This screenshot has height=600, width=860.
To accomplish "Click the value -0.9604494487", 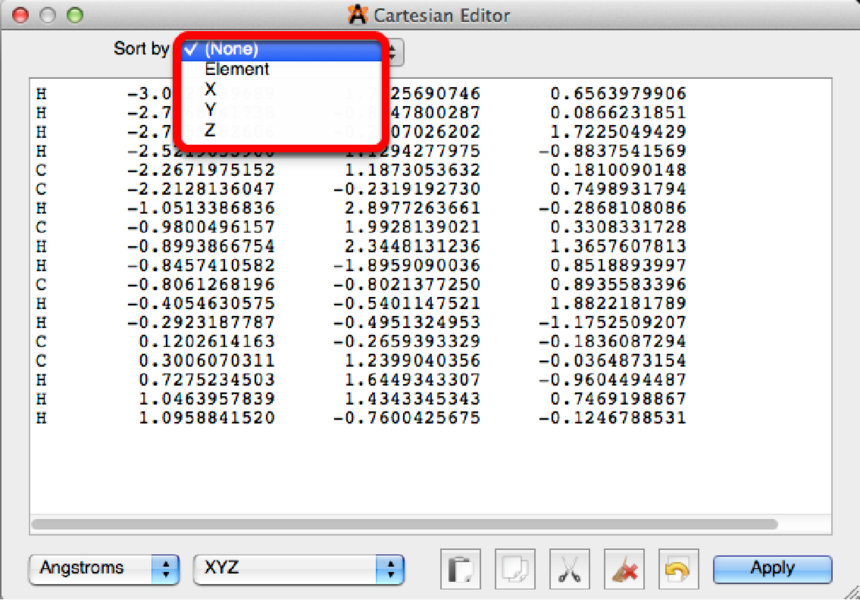I will [613, 380].
